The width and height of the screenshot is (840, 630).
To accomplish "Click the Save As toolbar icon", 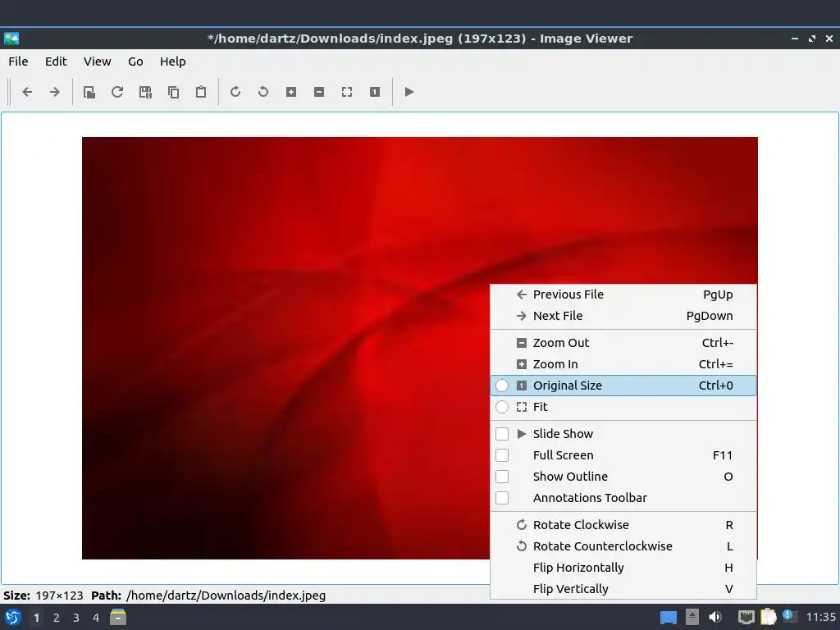I will tap(145, 92).
